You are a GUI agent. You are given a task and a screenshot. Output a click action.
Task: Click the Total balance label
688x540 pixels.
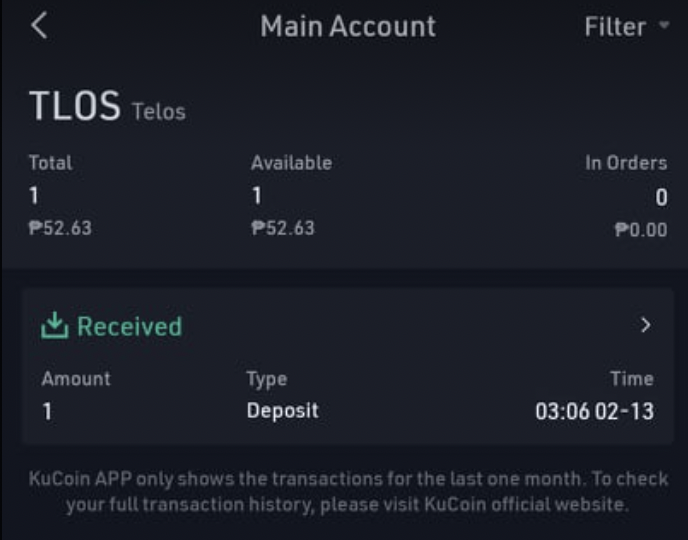pos(50,163)
